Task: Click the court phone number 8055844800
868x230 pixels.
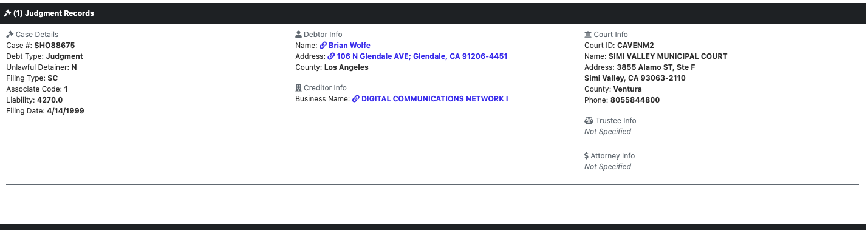Action: tap(635, 100)
